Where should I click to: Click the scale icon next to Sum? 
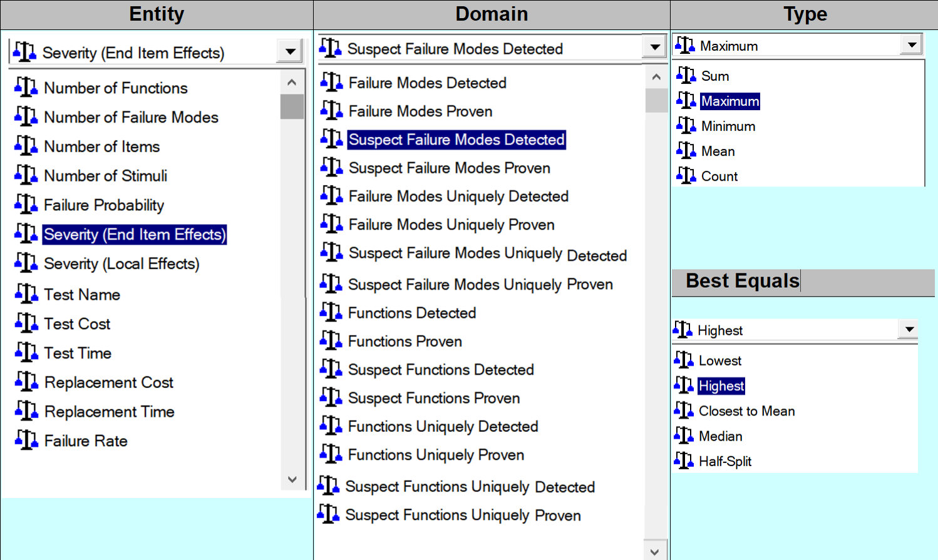point(686,76)
